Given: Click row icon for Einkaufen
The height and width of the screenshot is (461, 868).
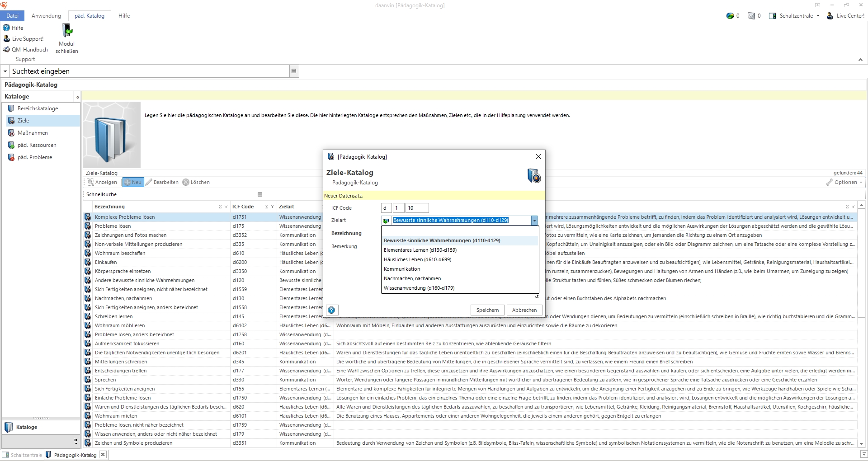Looking at the screenshot, I should [88, 262].
